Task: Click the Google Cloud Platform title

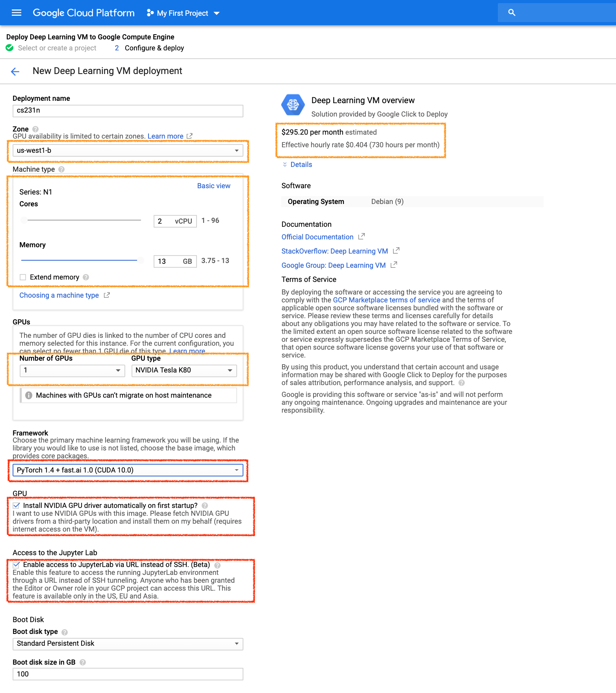Action: click(x=83, y=13)
